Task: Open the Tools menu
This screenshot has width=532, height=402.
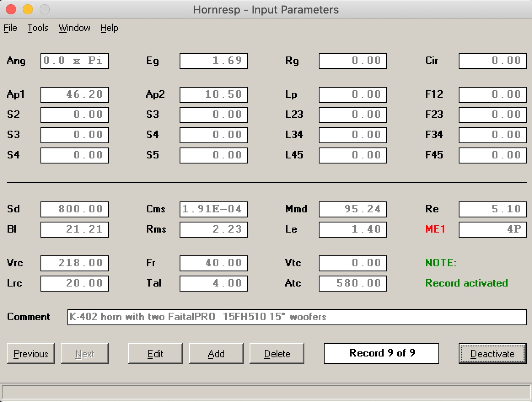Action: point(38,28)
